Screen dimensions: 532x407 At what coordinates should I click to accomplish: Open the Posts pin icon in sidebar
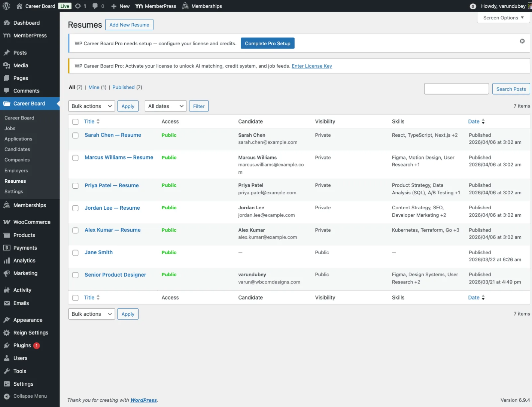pyautogui.click(x=7, y=53)
